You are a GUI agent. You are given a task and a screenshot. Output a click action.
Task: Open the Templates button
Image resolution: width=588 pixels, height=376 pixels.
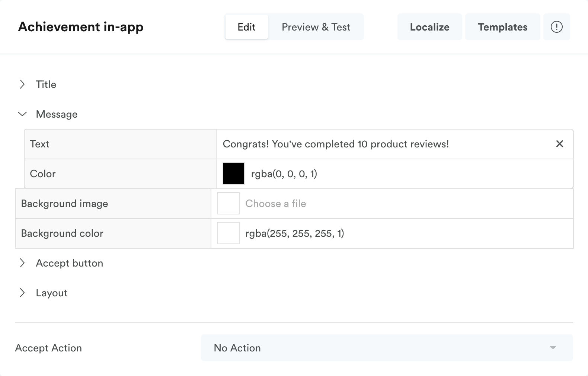point(502,27)
